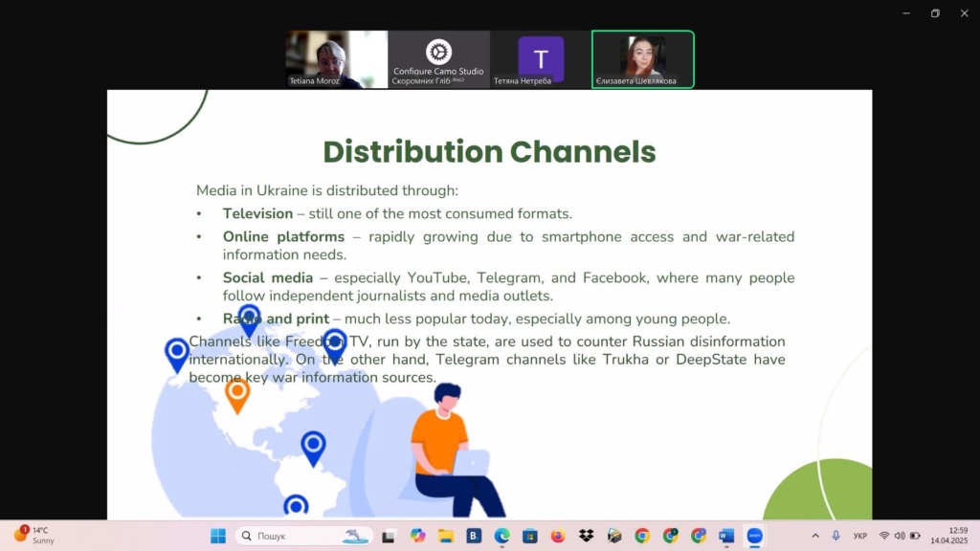Open the media player clapperboard icon
980x551 pixels.
point(614,536)
